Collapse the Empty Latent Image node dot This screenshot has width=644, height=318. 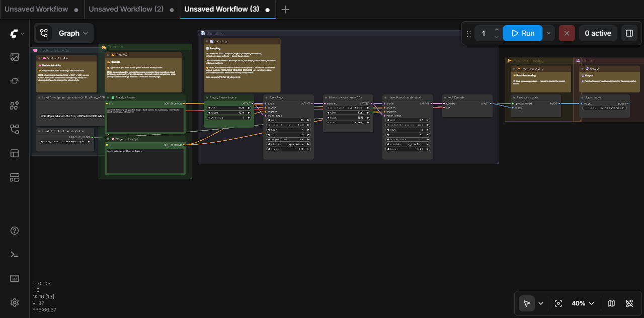click(x=207, y=97)
